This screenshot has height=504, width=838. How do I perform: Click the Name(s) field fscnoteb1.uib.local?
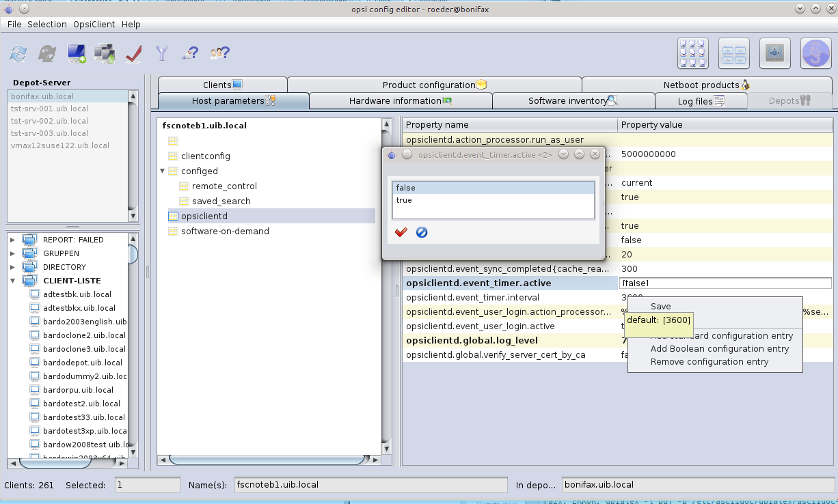[373, 486]
